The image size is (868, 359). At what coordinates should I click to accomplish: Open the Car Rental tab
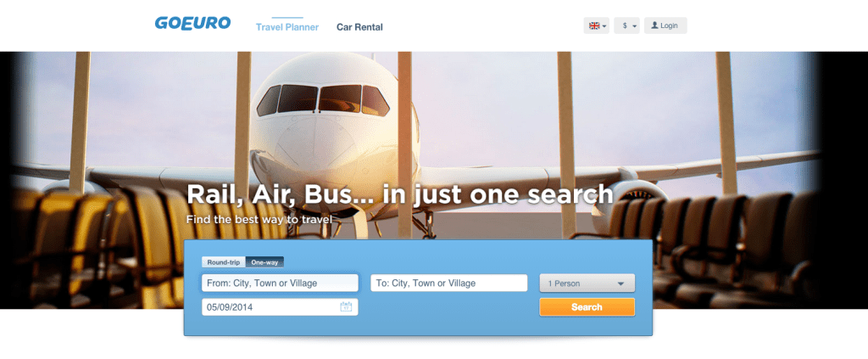pos(359,27)
